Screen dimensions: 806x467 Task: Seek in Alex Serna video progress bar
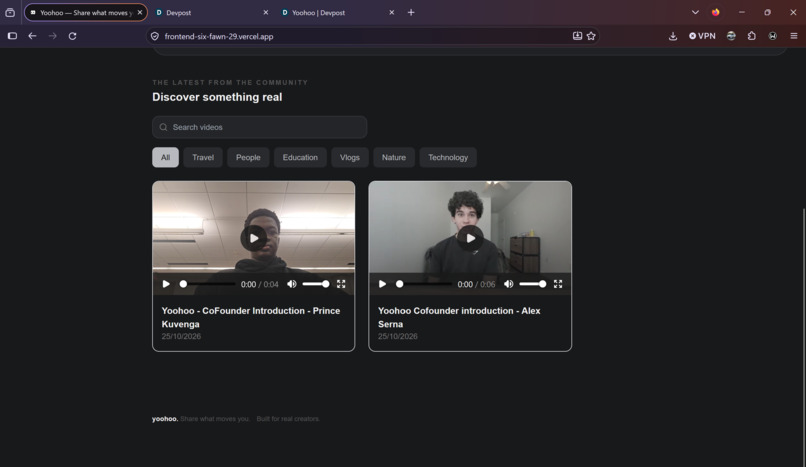pos(424,284)
